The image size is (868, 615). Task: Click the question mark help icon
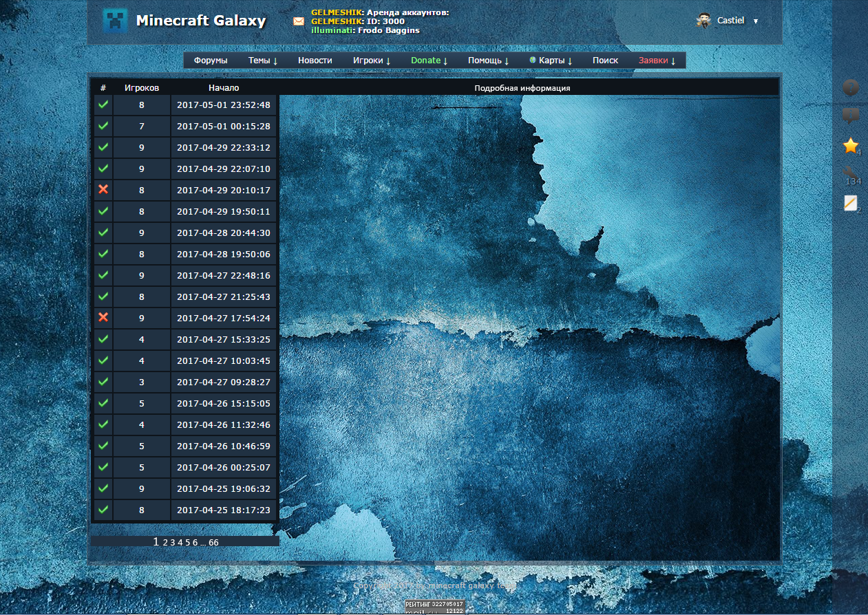pyautogui.click(x=851, y=87)
